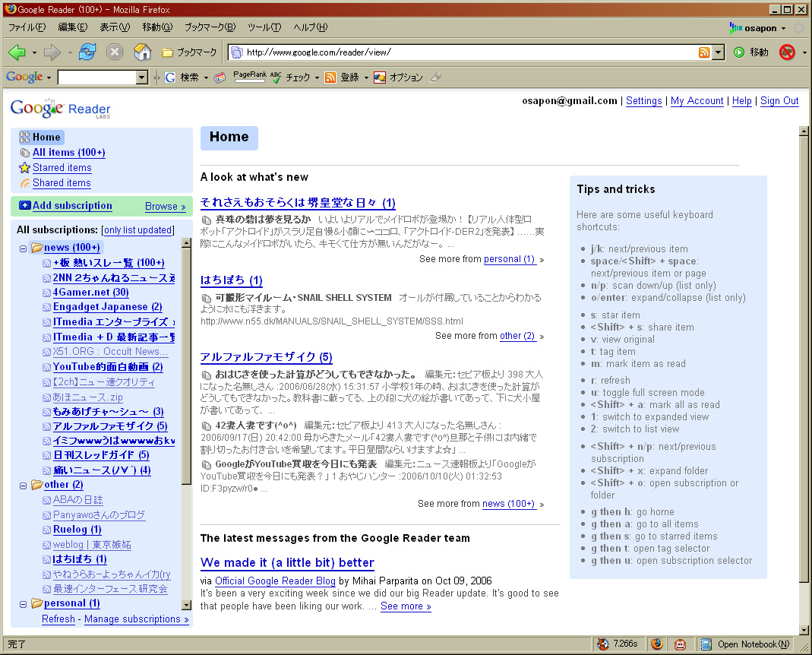
Task: Open the Google toolbar search box dropdown
Action: pyautogui.click(x=142, y=78)
